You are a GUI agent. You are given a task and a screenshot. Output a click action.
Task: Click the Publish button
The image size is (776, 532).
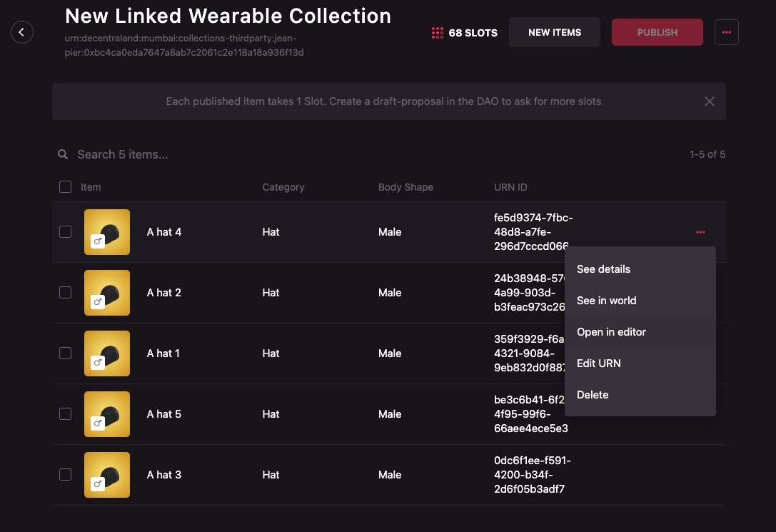pos(657,32)
